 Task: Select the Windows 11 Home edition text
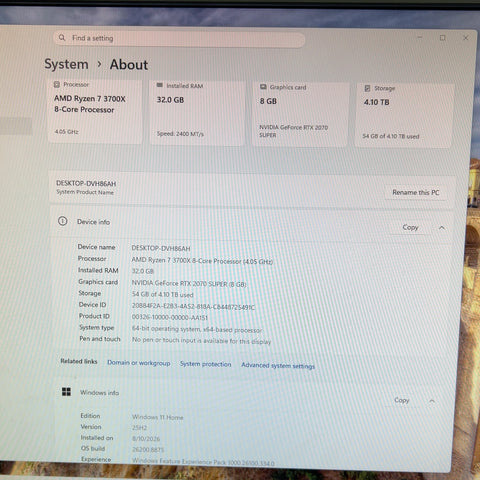[157, 417]
